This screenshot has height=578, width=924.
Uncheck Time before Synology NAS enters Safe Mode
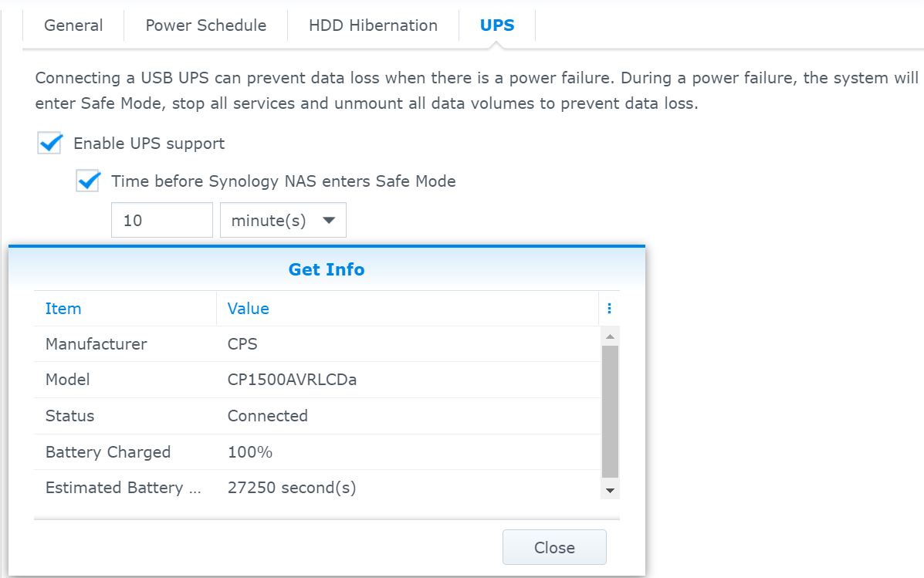[89, 181]
